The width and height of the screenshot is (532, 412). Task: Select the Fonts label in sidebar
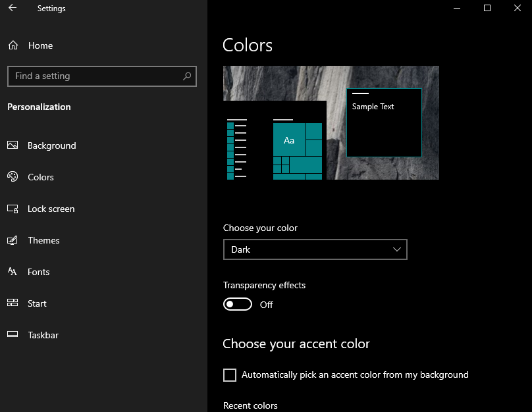point(39,272)
